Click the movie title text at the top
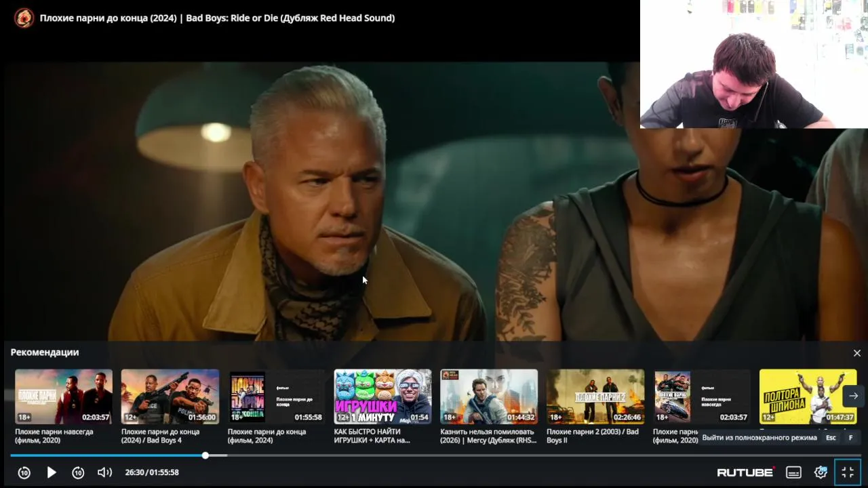This screenshot has width=868, height=488. pos(217,18)
